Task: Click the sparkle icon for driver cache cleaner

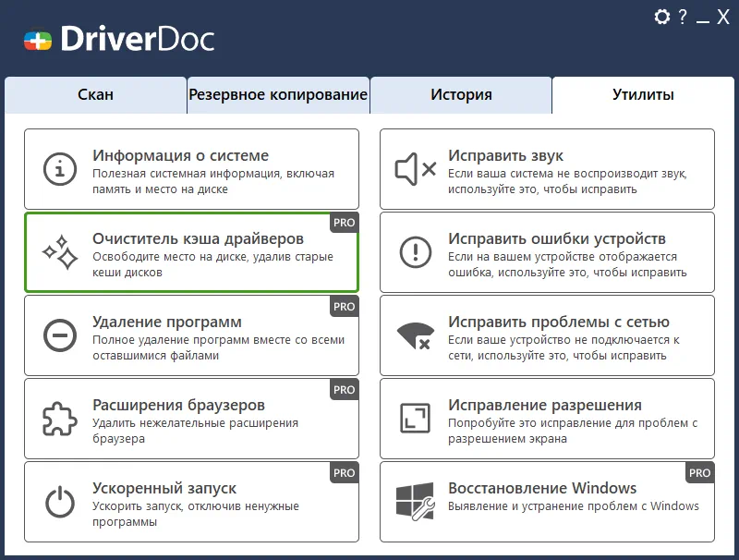Action: coord(60,252)
